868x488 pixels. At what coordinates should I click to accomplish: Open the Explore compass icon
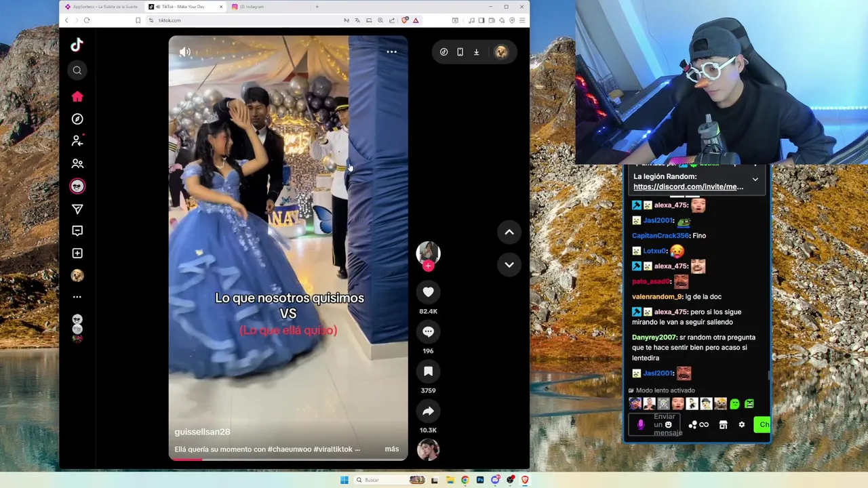click(x=77, y=119)
